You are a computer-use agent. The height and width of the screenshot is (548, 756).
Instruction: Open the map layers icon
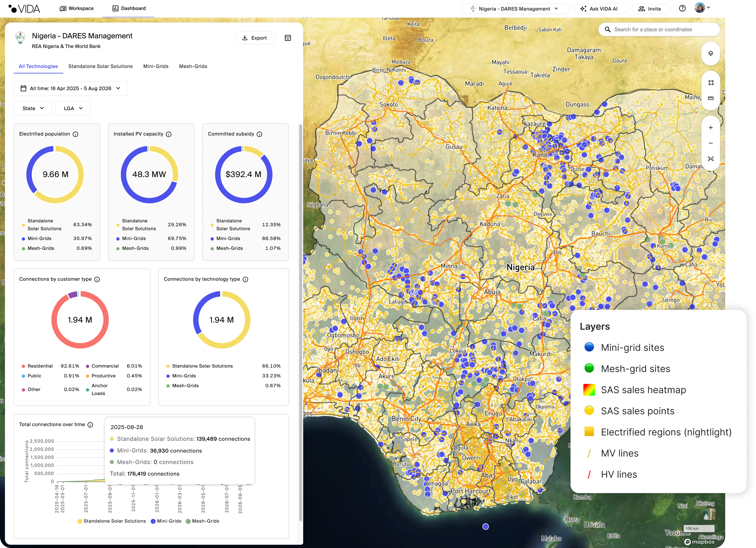point(710,53)
